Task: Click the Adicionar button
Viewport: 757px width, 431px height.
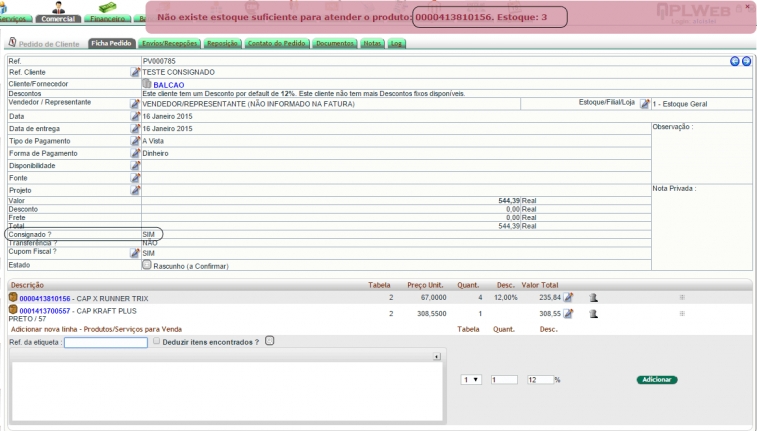Action: (x=657, y=380)
